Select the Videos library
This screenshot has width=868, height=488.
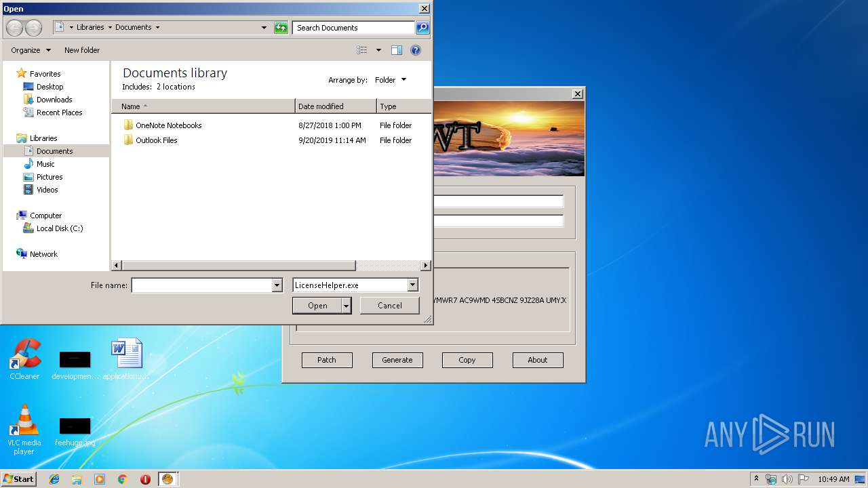tap(47, 190)
